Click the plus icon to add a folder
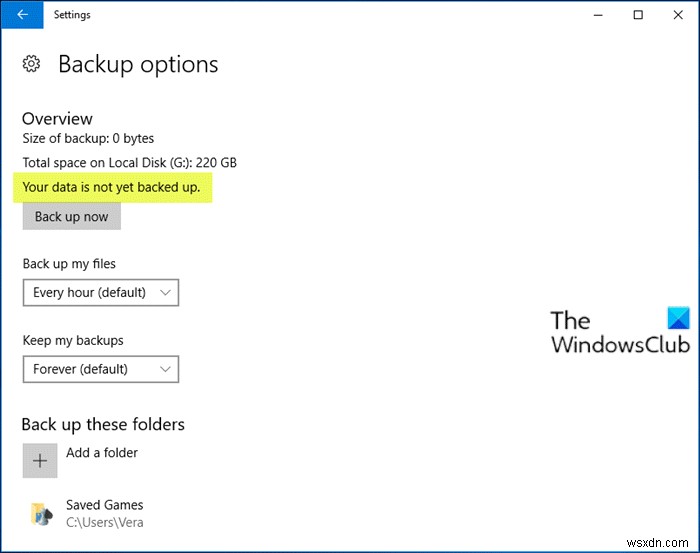 (40, 461)
